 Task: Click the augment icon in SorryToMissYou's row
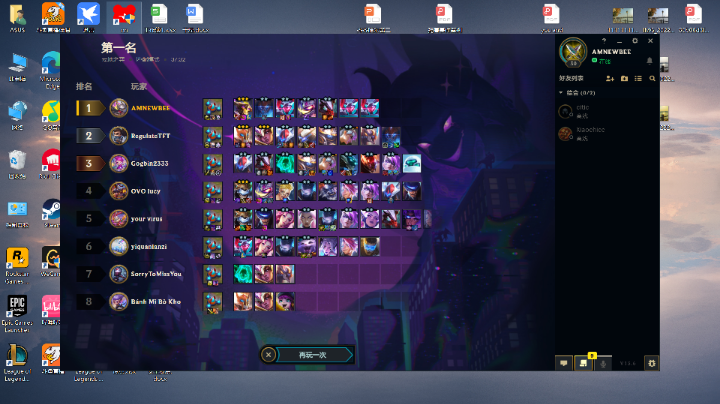click(213, 275)
